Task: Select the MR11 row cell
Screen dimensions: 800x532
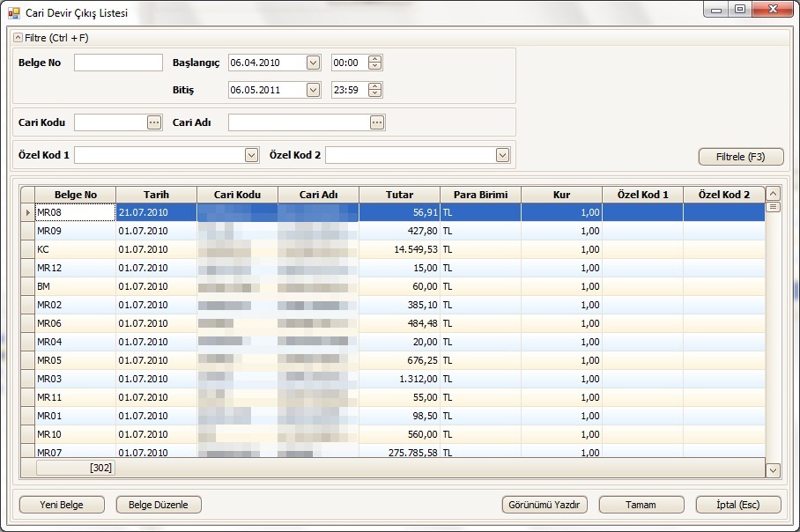Action: 76,397
